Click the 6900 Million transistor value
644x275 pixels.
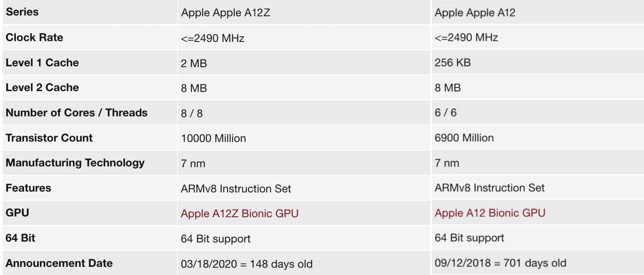pyautogui.click(x=464, y=138)
